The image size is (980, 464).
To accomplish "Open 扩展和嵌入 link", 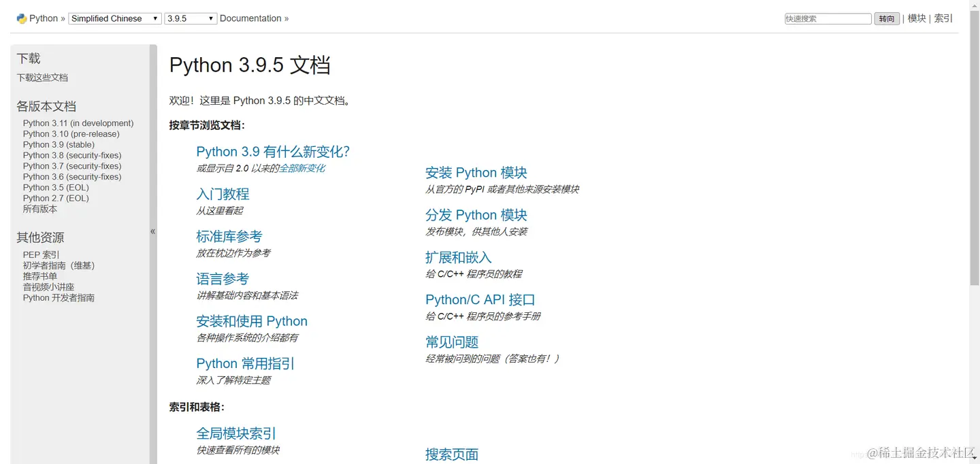I will (x=459, y=257).
